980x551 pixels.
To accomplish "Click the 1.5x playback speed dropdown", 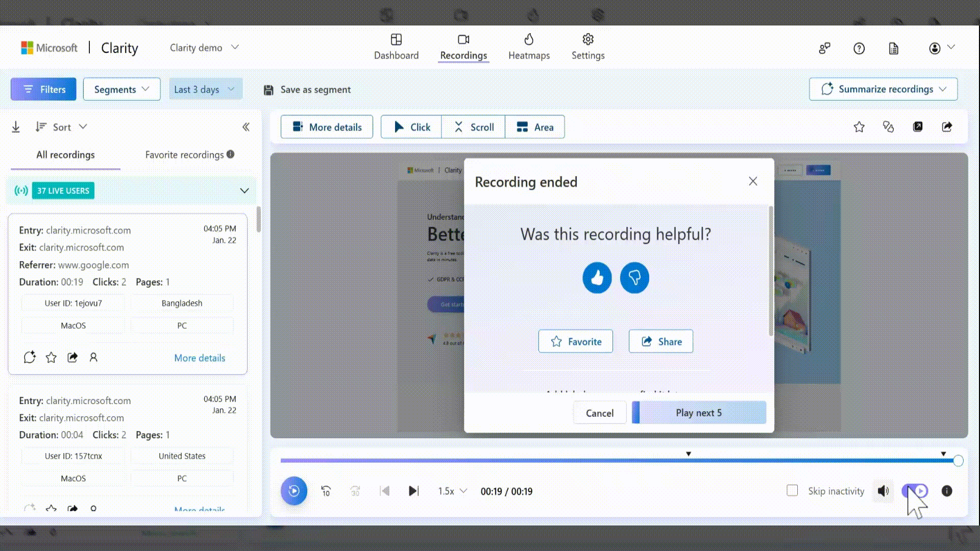I will tap(451, 490).
